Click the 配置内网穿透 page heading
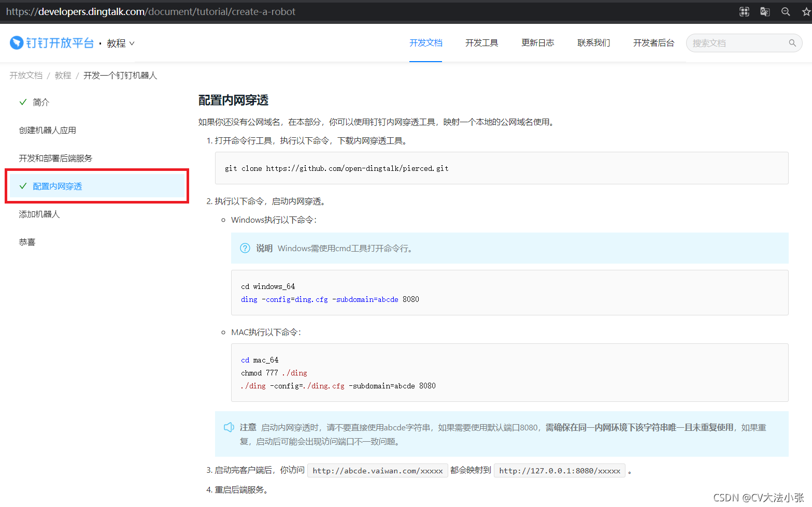The width and height of the screenshot is (812, 507). pyautogui.click(x=233, y=100)
